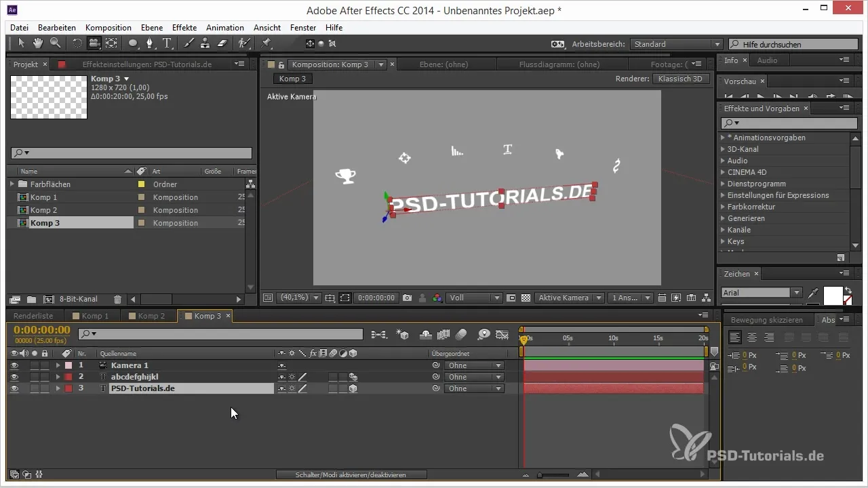868x488 pixels.
Task: Click red label color of PSD-Tutorials.de layer
Action: tap(68, 388)
